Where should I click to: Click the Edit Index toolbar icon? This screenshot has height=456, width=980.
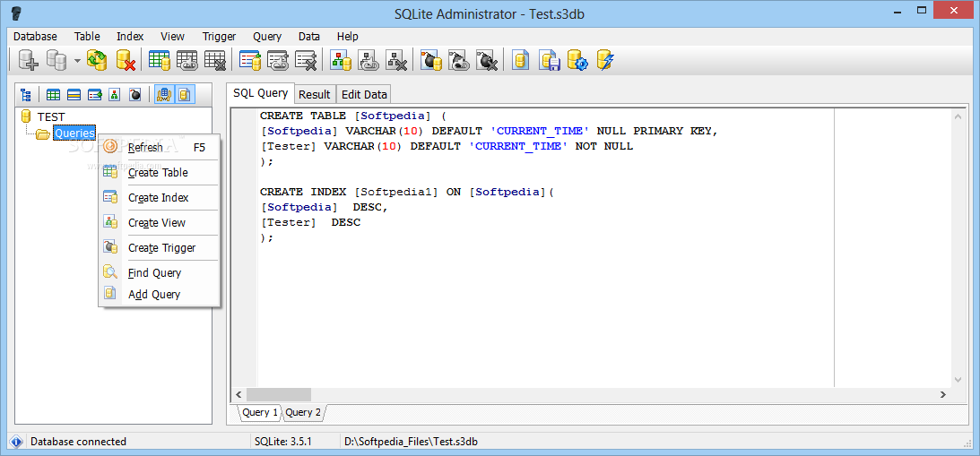(277, 60)
